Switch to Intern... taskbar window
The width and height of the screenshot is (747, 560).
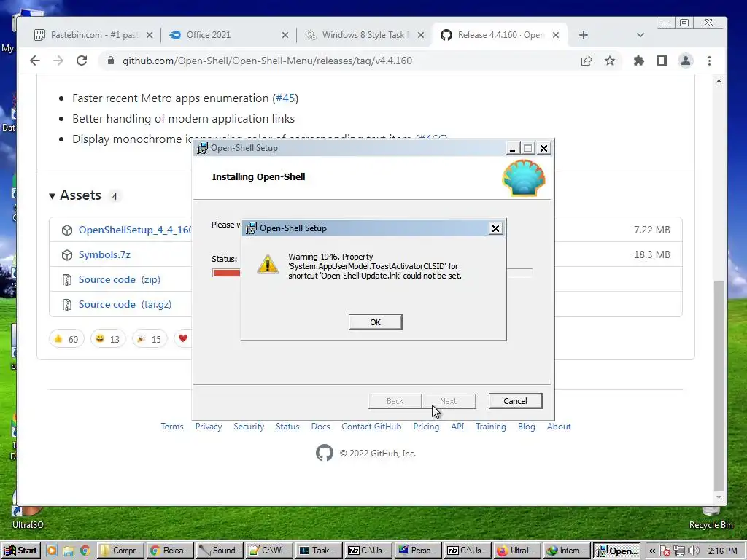pos(566,551)
